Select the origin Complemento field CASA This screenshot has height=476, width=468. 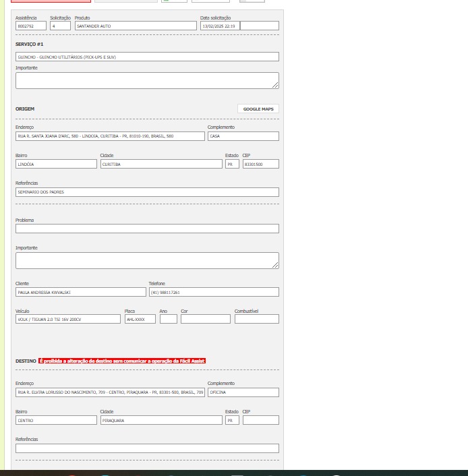pyautogui.click(x=243, y=136)
